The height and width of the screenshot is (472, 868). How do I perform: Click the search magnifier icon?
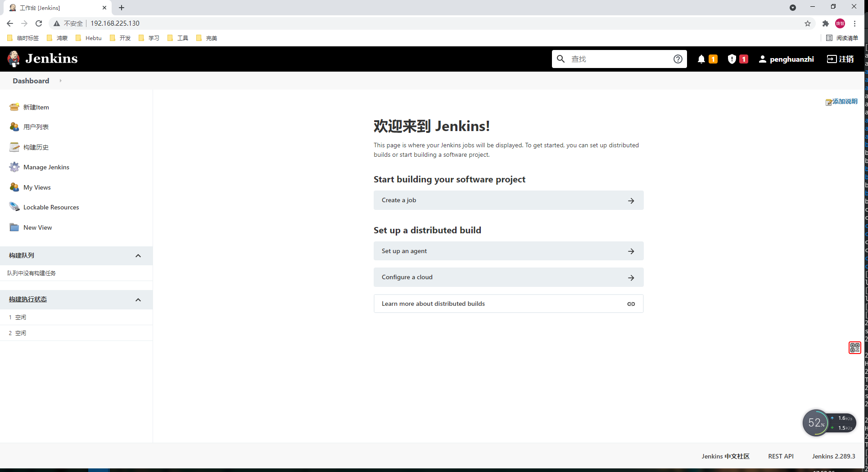click(x=561, y=59)
